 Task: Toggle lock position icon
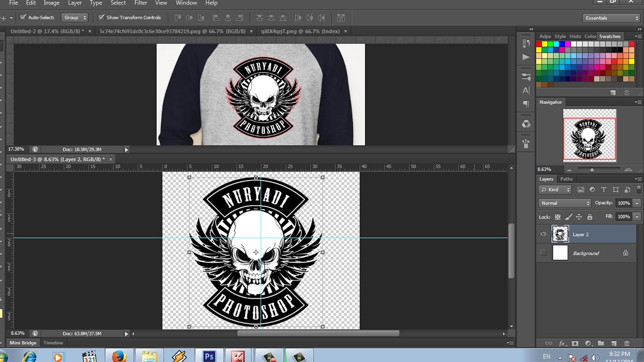coord(579,217)
